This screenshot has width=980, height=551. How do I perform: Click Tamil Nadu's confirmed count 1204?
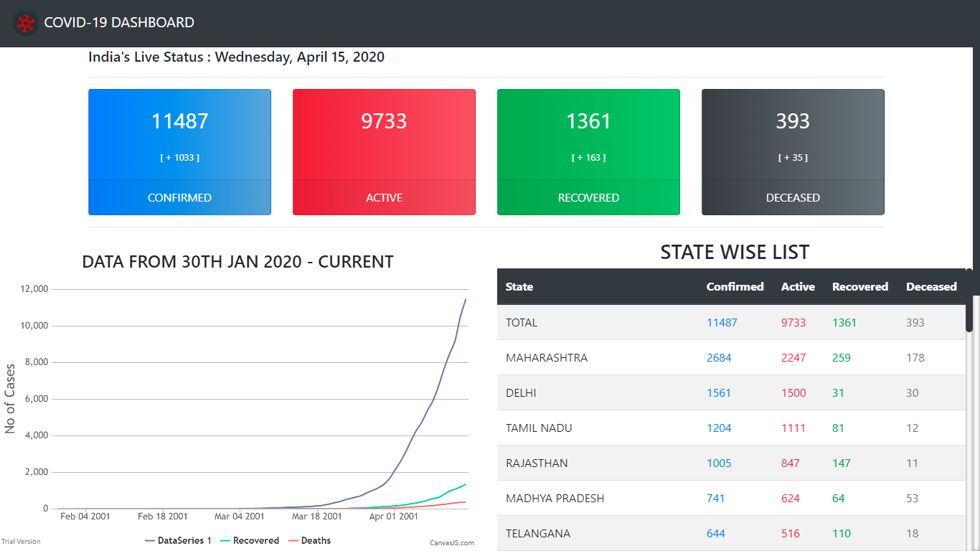point(719,428)
